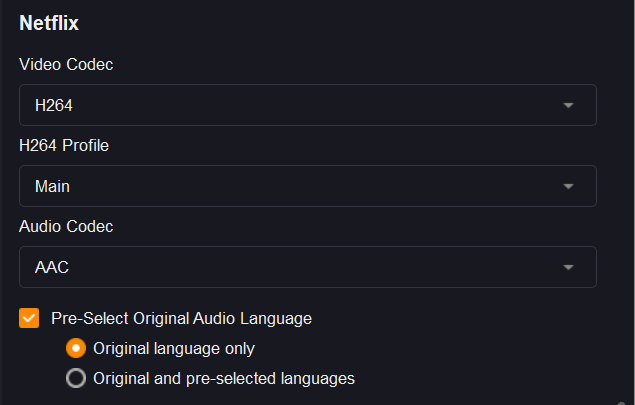Screen dimensions: 635x405
Task: Click the Video Codec dropdown arrow
Action: point(568,105)
